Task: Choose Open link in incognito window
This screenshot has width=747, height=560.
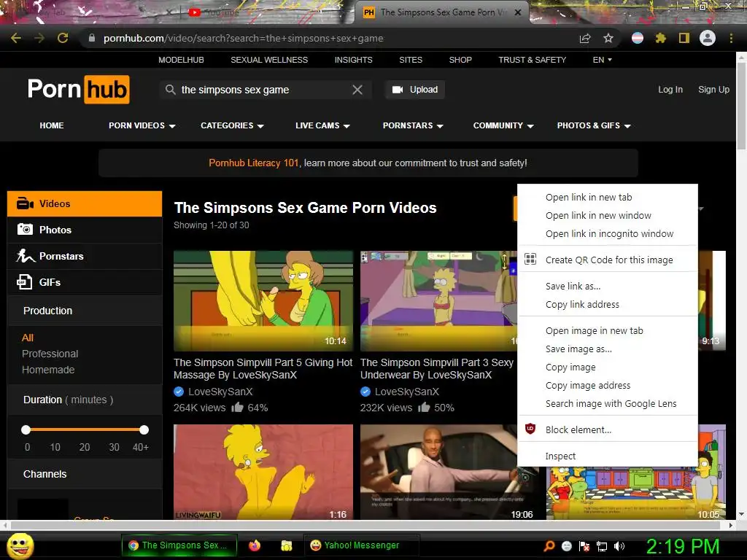Action: coord(608,234)
